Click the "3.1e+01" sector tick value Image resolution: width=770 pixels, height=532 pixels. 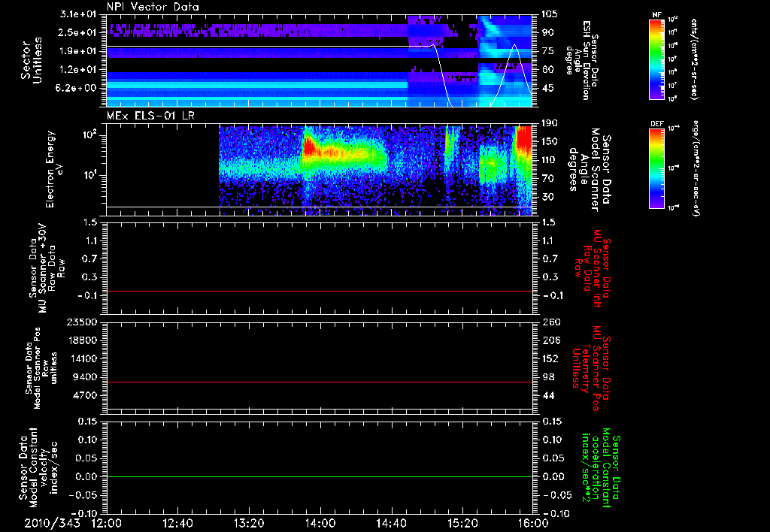coord(79,14)
